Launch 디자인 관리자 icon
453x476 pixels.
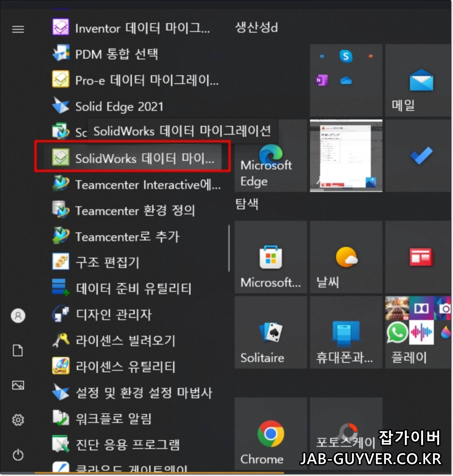(x=60, y=314)
